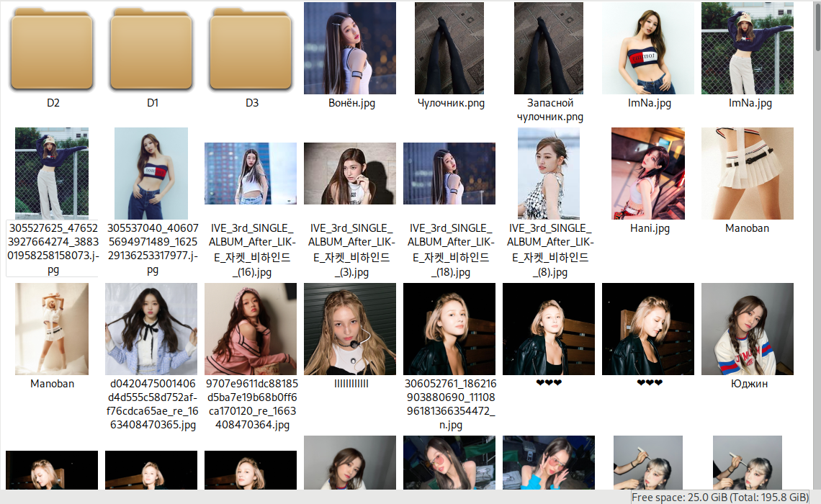Pick the Hani.jpg thumbnail
The width and height of the screenshot is (821, 504).
pyautogui.click(x=648, y=174)
